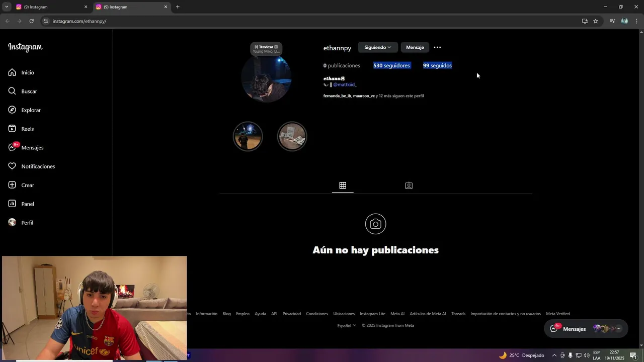The height and width of the screenshot is (362, 644).
Task: Expand the Siguiendo dropdown button
Action: pos(378,47)
